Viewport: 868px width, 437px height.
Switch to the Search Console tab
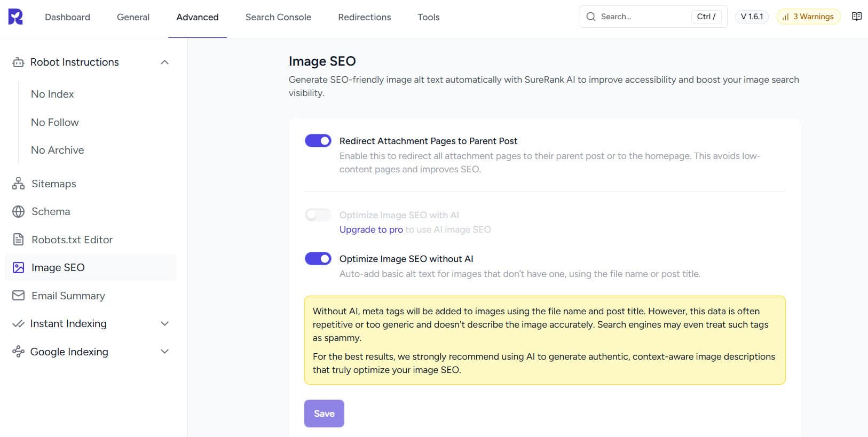point(278,17)
